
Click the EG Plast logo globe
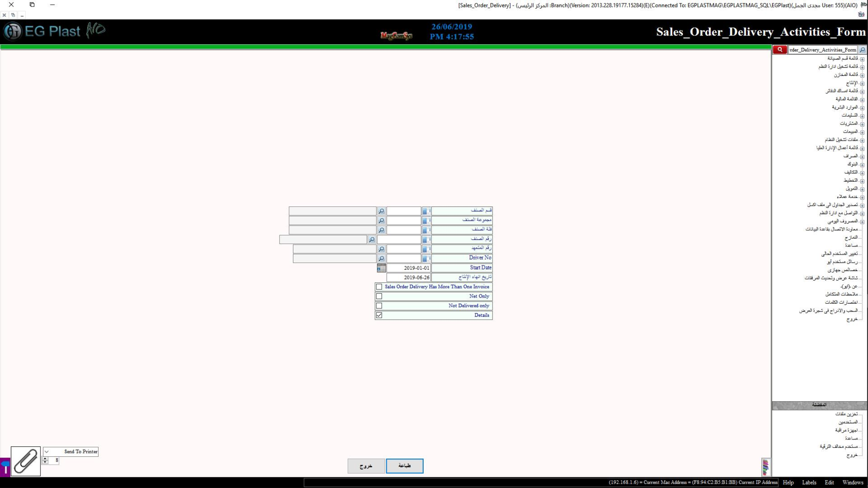tap(13, 31)
